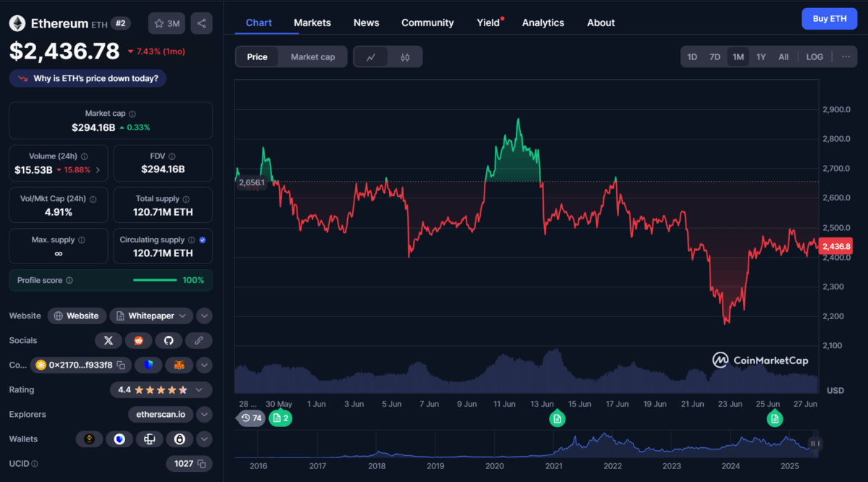Click the news marker under 13 Jun

click(557, 418)
